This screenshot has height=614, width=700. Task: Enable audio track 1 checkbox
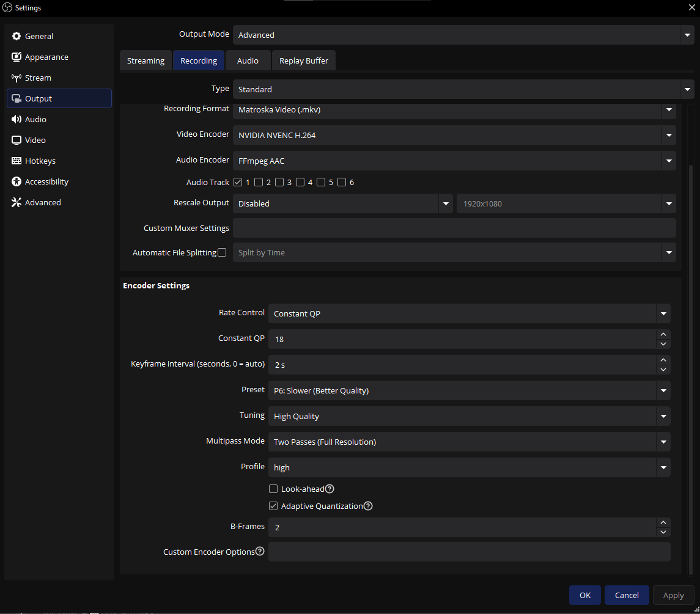(x=237, y=182)
